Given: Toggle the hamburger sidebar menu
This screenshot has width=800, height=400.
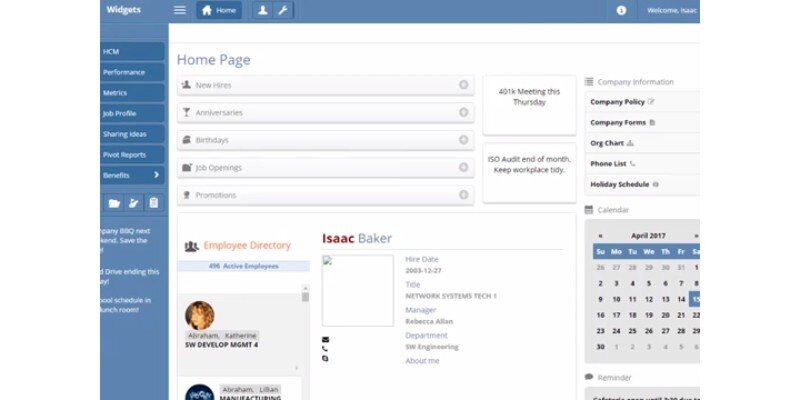Looking at the screenshot, I should click(x=180, y=10).
